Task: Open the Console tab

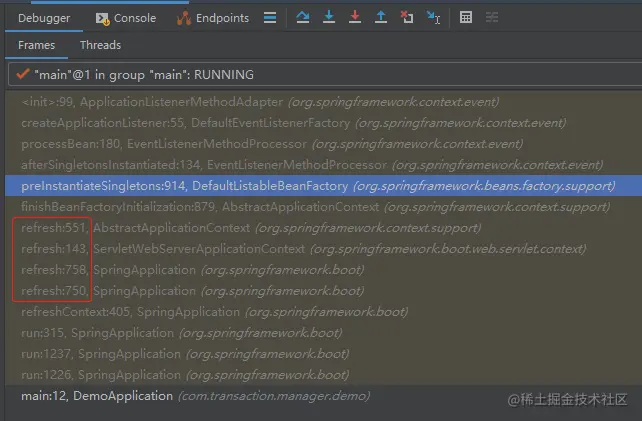Action: click(126, 18)
